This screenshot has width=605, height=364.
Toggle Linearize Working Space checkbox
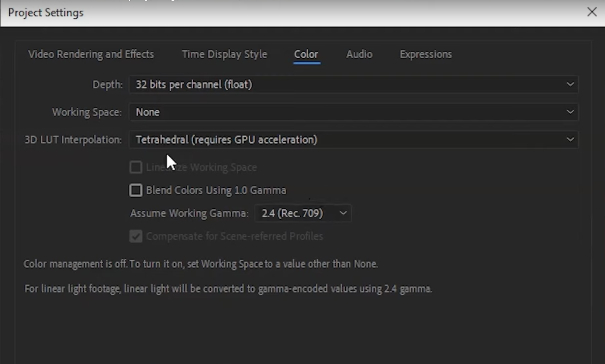(136, 167)
